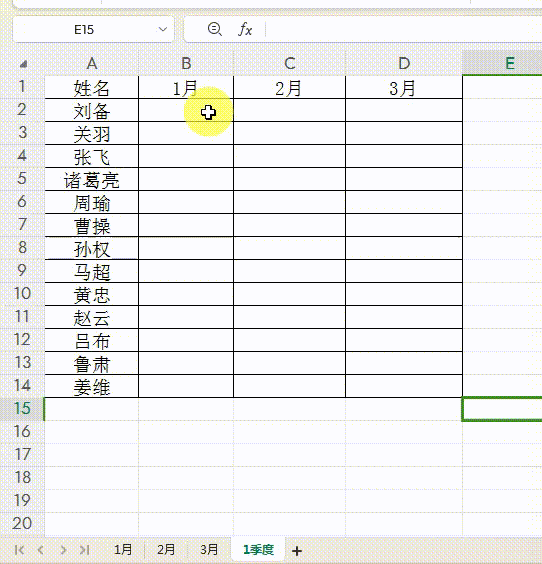Viewport: 542px width, 564px height.
Task: Select the cell containing 吕布
Action: click(x=92, y=340)
